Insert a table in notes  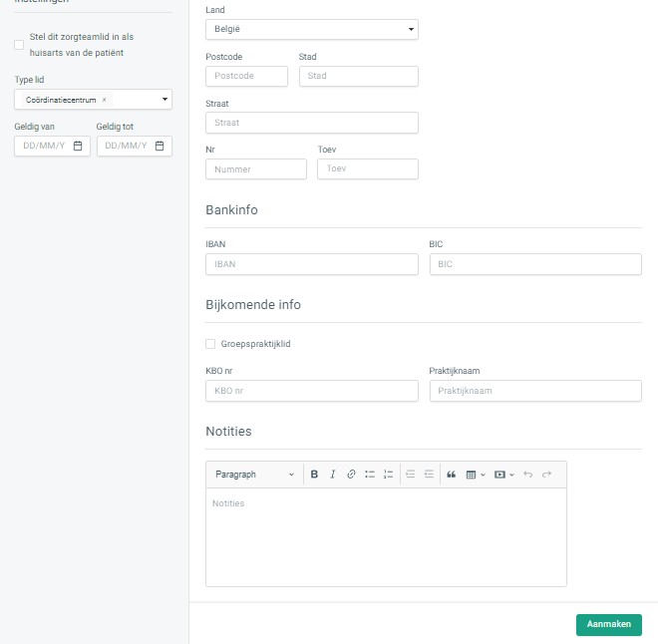tap(471, 475)
